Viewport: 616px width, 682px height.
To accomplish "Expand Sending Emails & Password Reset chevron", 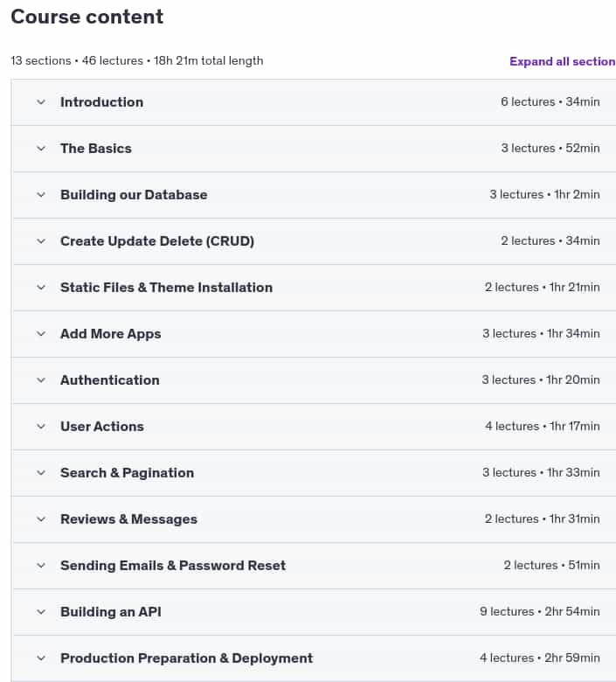I will point(41,566).
